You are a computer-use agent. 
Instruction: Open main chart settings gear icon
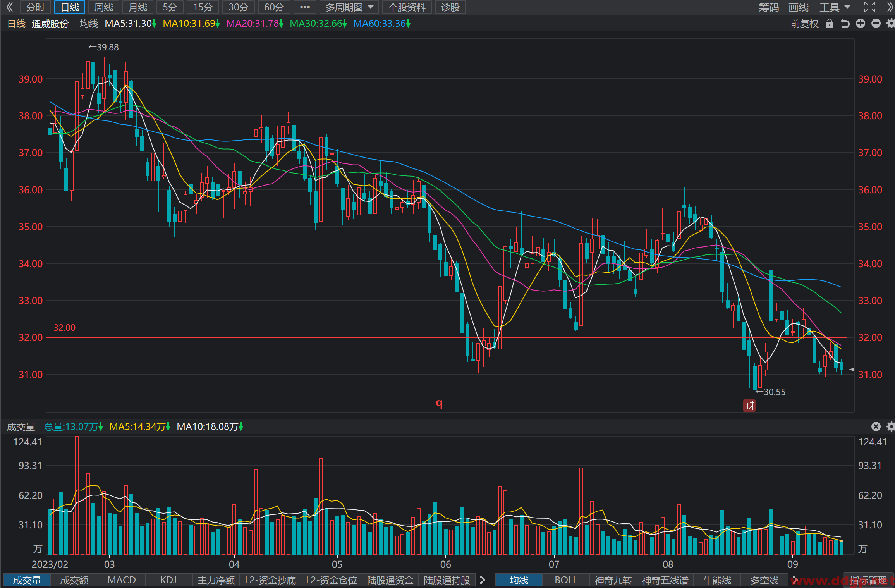tap(891, 24)
